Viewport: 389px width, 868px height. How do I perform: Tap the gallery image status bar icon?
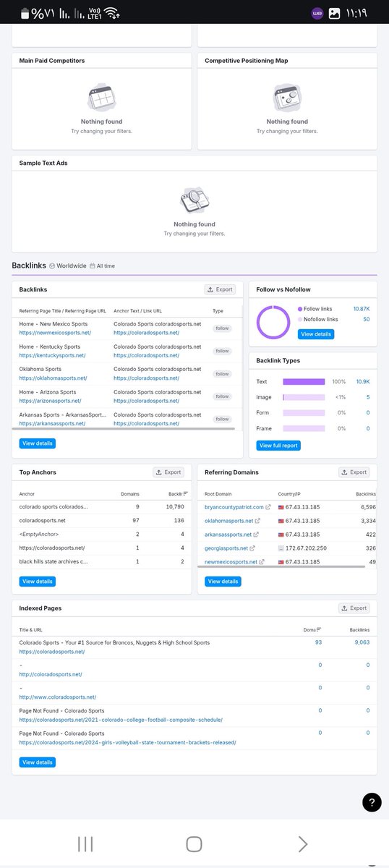pyautogui.click(x=334, y=13)
